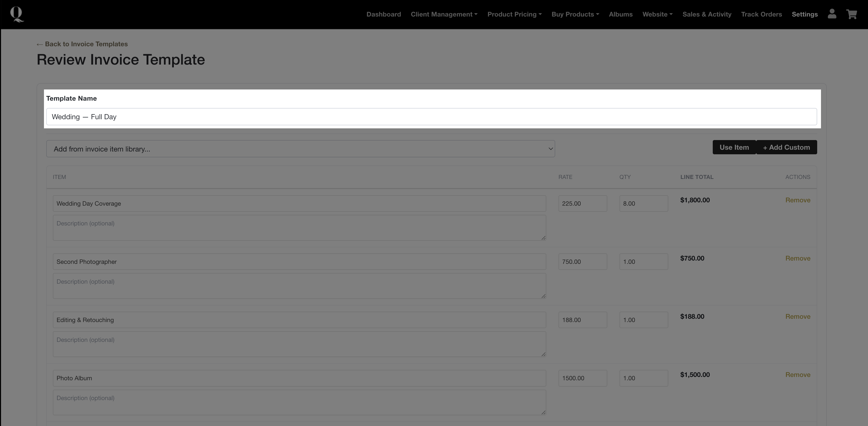The width and height of the screenshot is (868, 426).
Task: Go to the Dashboard page
Action: (x=383, y=14)
